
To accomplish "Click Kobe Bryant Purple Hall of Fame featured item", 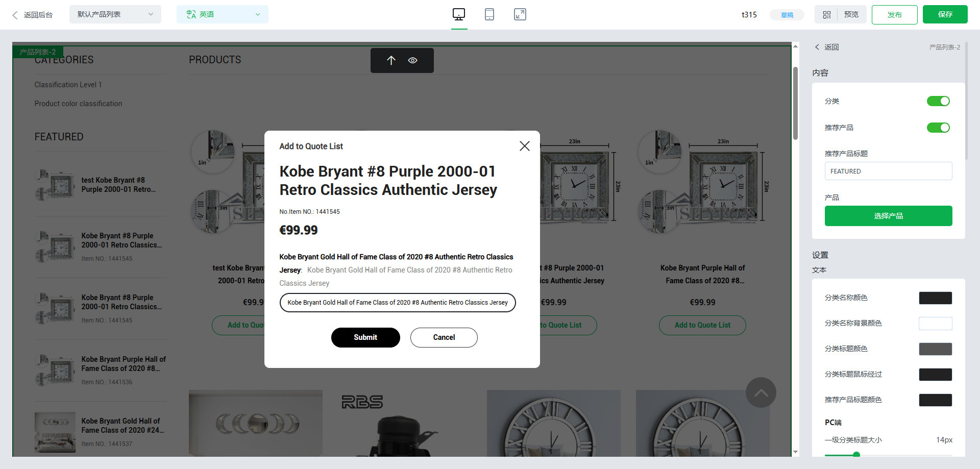I will (101, 371).
